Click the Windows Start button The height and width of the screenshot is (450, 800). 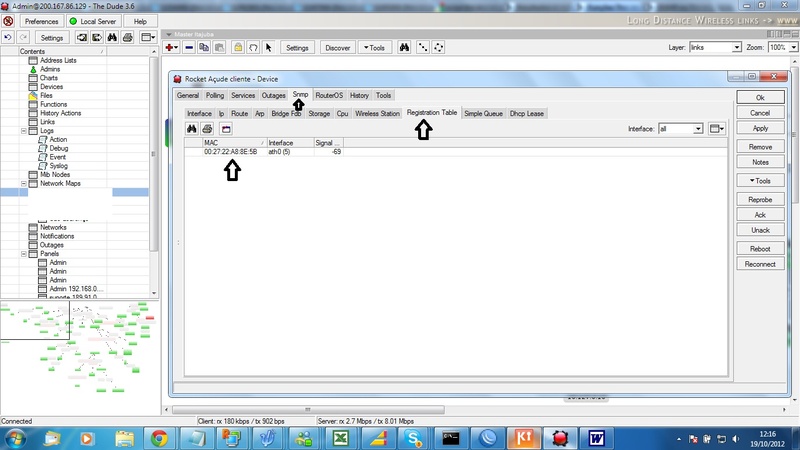[16, 438]
